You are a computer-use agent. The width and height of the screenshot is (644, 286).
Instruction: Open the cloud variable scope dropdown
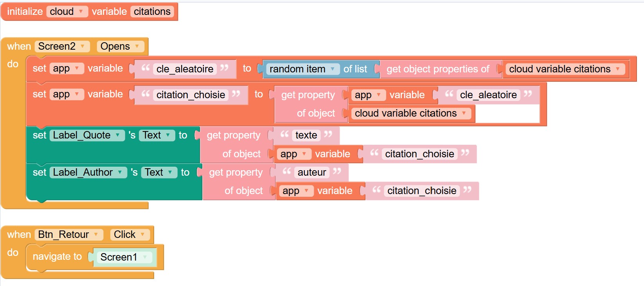point(80,11)
